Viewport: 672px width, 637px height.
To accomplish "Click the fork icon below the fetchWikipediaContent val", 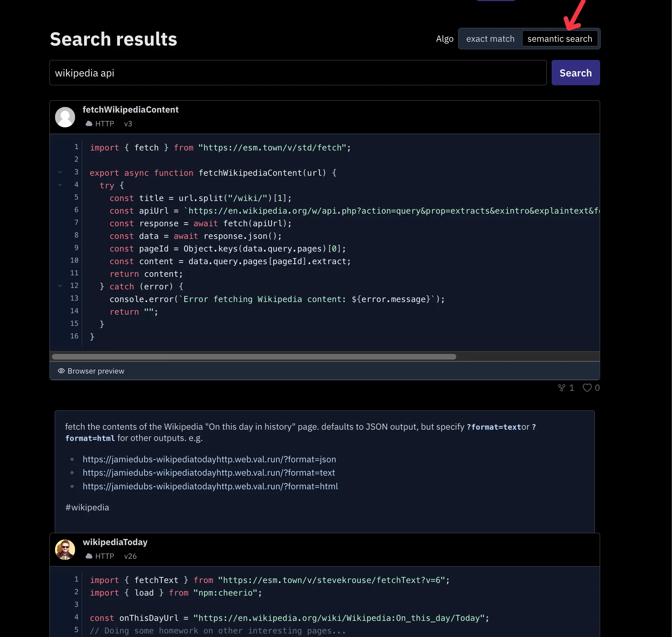I will (562, 388).
